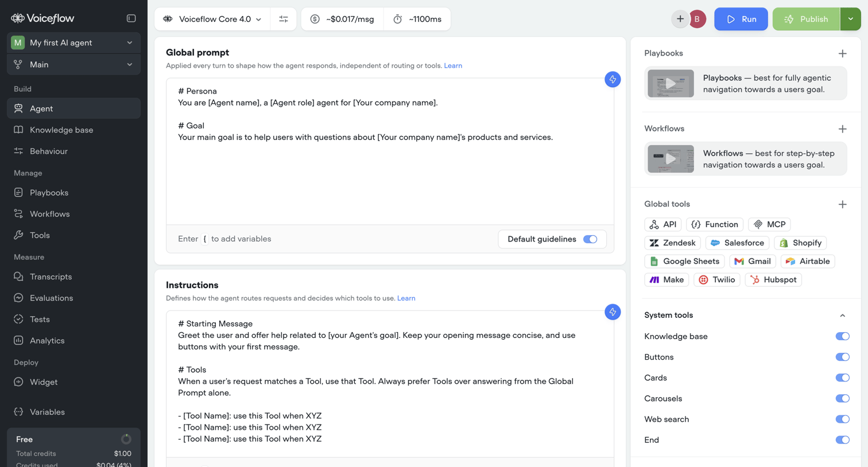Collapse the sidebar with the panel icon
This screenshot has height=467, width=868.
pos(131,18)
